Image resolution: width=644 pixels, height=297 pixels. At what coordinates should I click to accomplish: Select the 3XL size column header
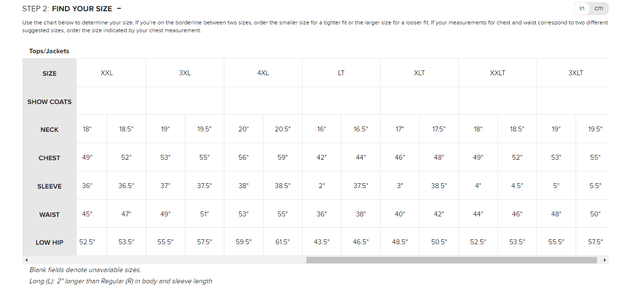(185, 73)
